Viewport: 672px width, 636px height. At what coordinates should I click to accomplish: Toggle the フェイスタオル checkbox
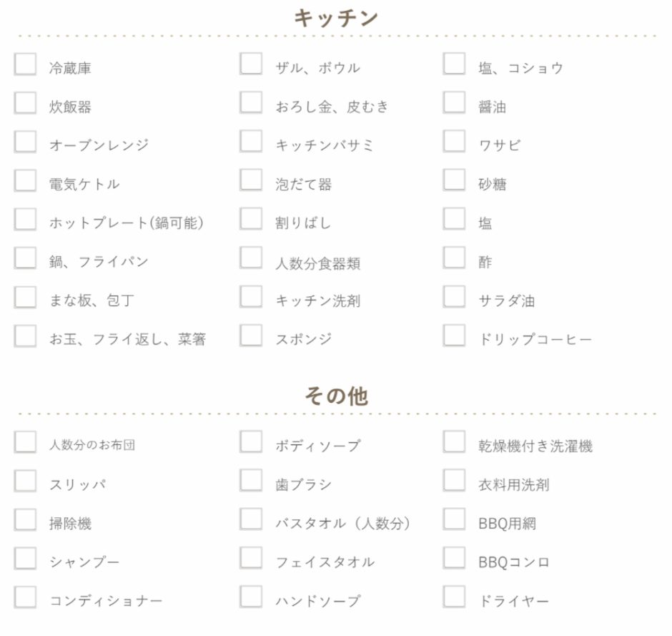click(x=251, y=558)
